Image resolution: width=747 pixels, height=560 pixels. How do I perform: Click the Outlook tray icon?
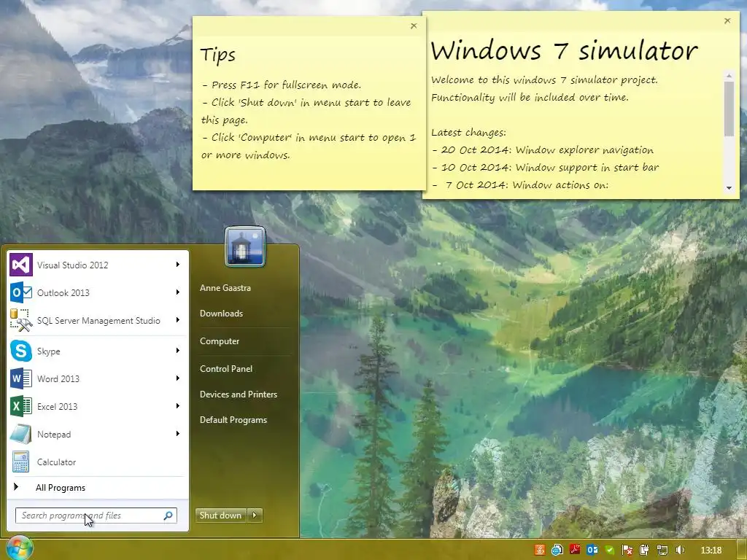click(x=592, y=550)
